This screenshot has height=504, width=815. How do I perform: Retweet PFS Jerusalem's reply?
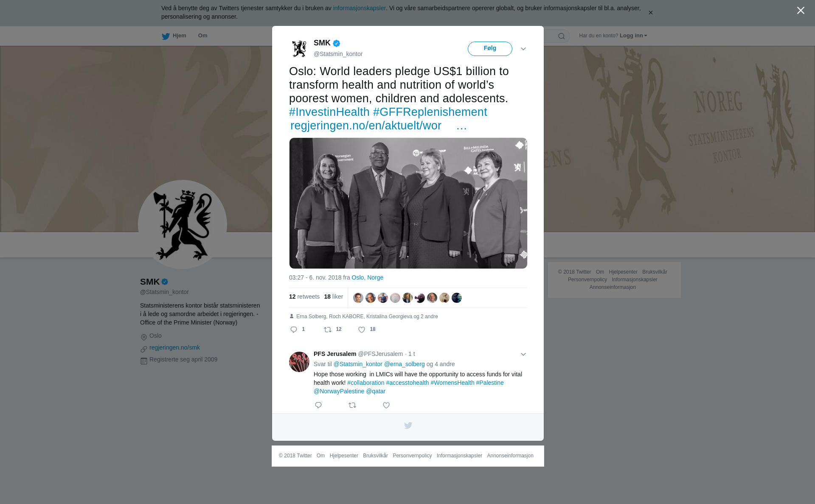coord(352,405)
